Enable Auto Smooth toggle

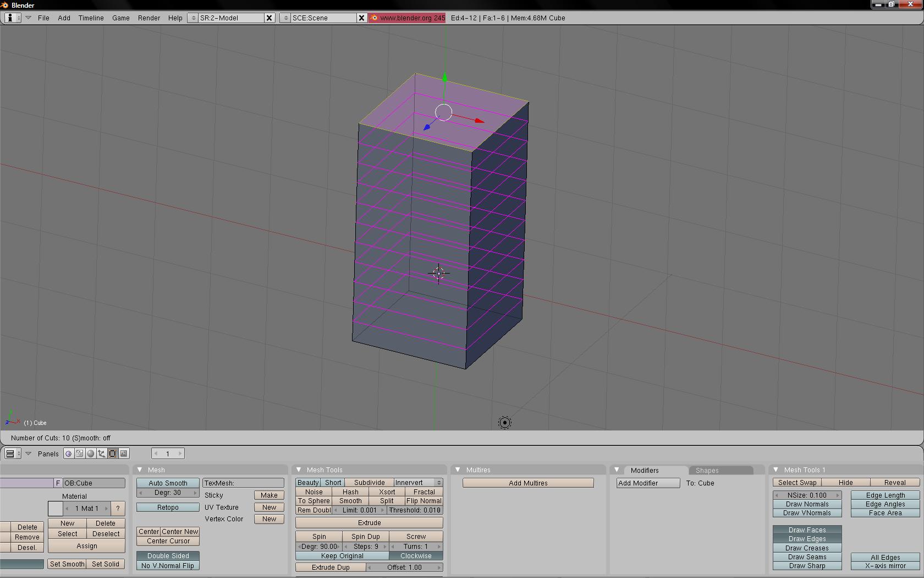click(x=168, y=483)
